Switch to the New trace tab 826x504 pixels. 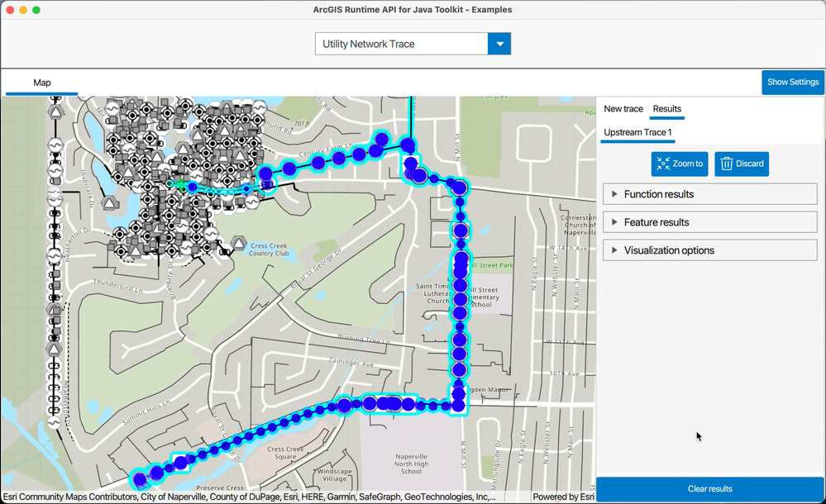[623, 108]
